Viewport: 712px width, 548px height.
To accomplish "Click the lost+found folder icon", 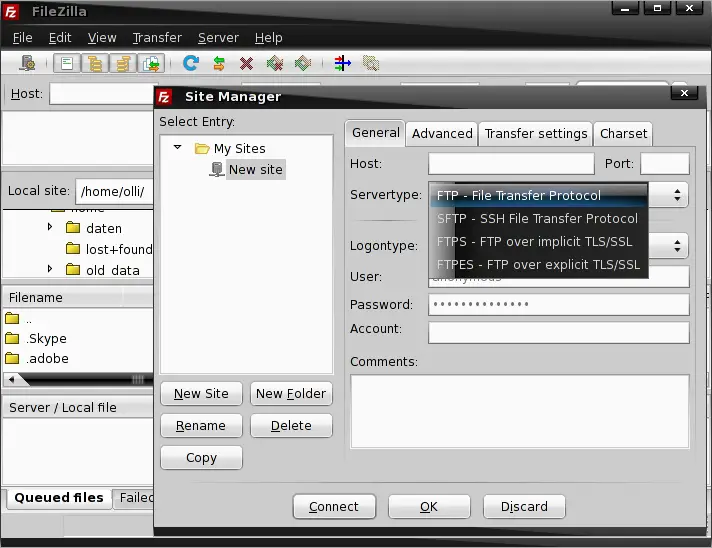I will pos(73,248).
